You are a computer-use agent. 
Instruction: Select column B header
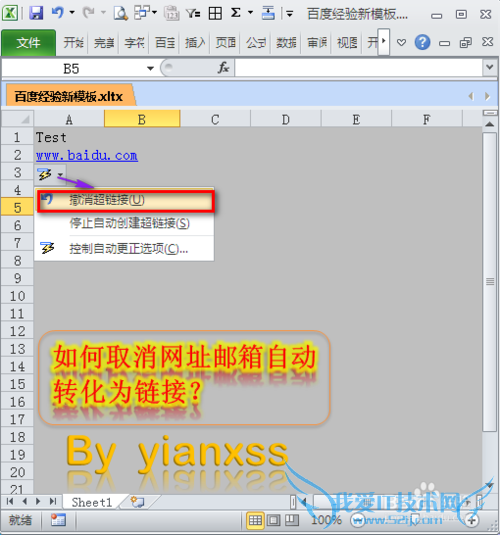coord(142,119)
